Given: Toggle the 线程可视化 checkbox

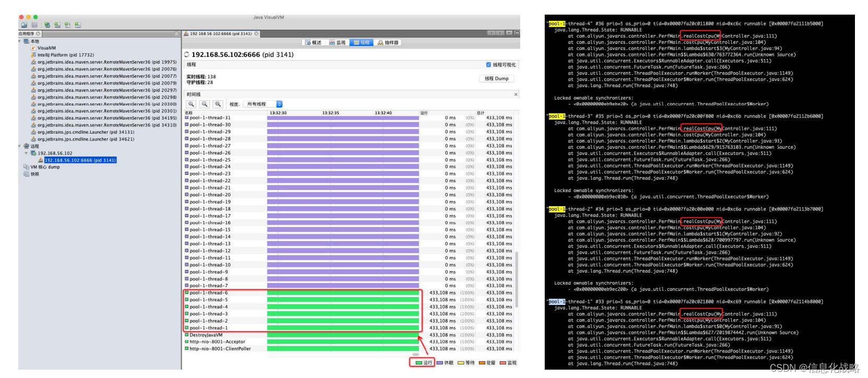Looking at the screenshot, I should pyautogui.click(x=488, y=65).
